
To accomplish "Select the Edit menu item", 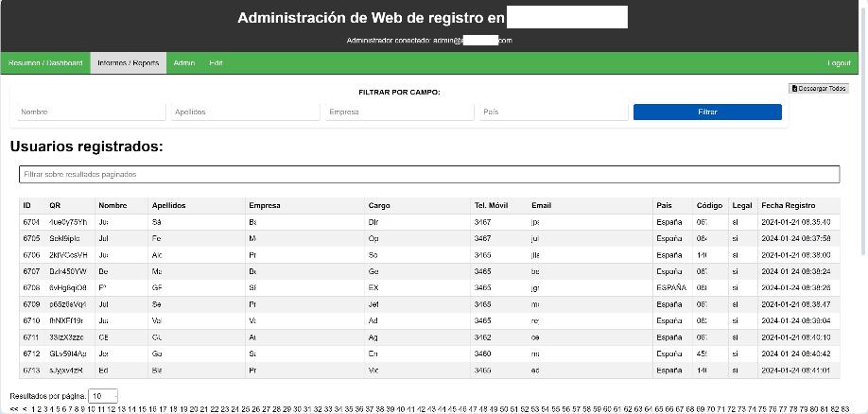I will tap(216, 63).
